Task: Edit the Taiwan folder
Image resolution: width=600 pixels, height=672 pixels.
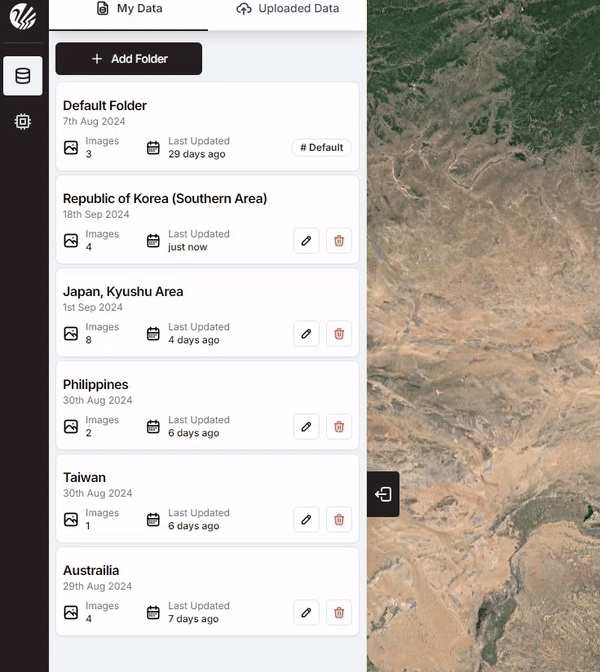Action: 306,520
